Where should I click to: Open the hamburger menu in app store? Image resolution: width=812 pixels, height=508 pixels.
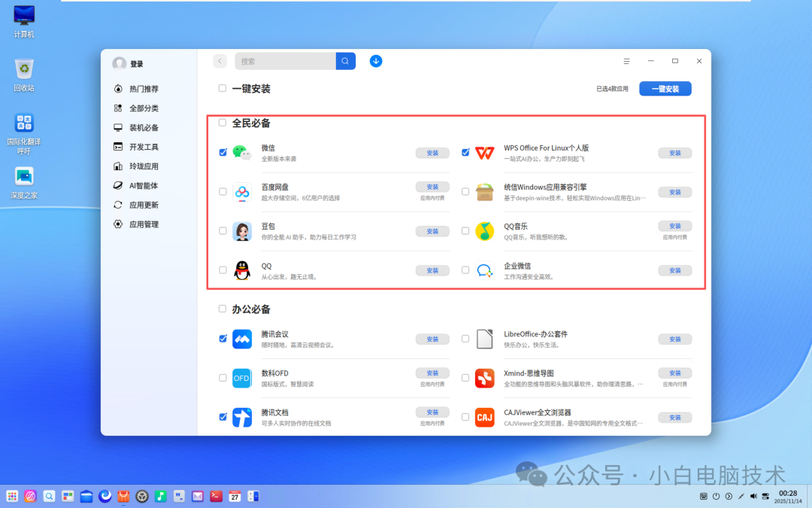(626, 60)
